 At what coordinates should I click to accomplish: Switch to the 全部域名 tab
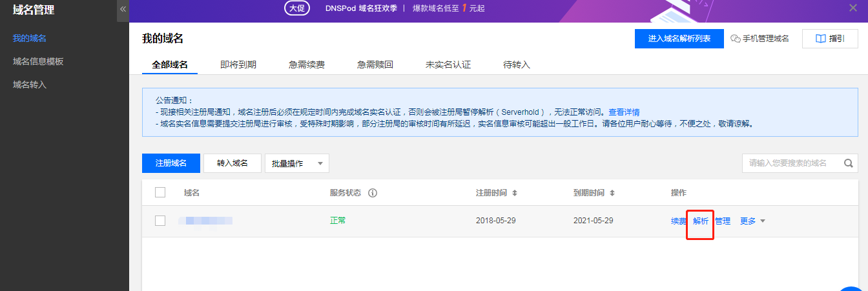pos(170,65)
